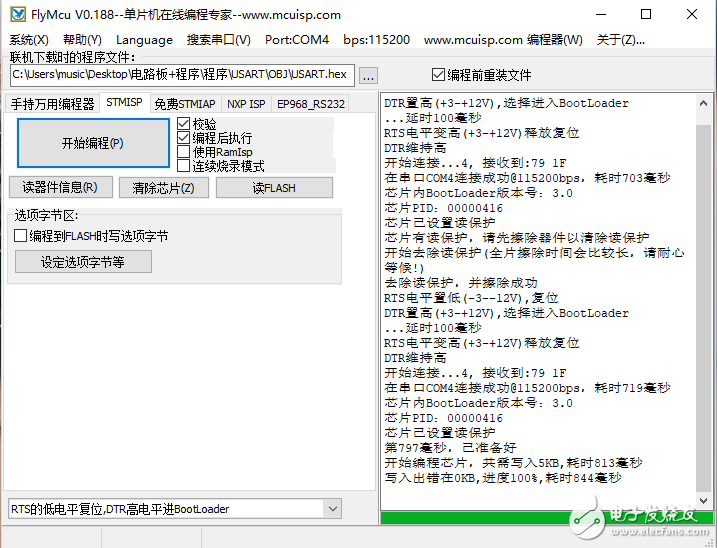This screenshot has height=548, width=717.
Task: Switch to the 免费STMIAP tab
Action: [185, 104]
